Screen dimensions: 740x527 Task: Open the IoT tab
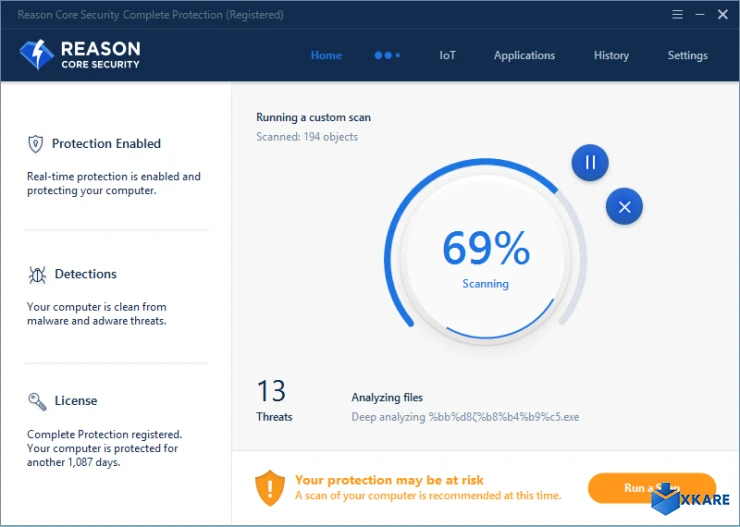coord(447,55)
